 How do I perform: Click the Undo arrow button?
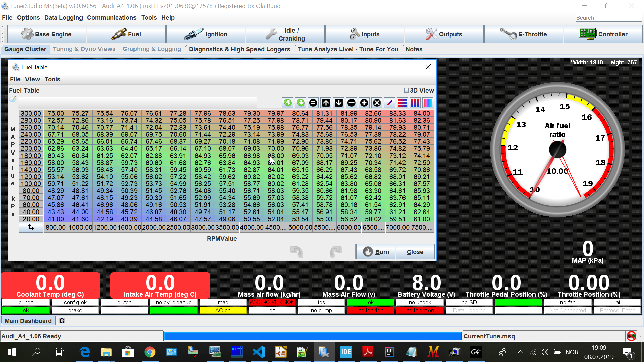point(297,252)
